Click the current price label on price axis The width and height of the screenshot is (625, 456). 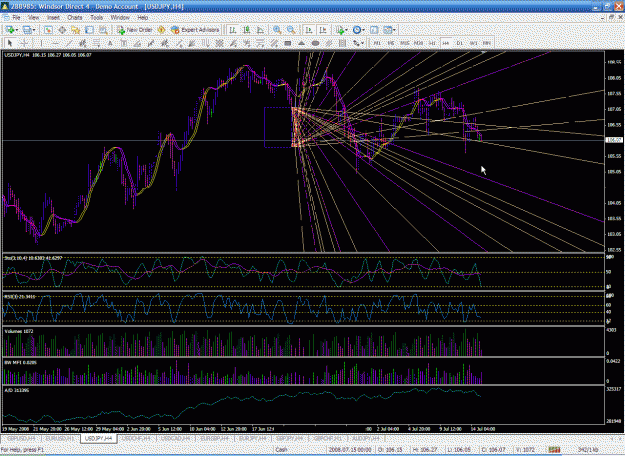coord(613,140)
